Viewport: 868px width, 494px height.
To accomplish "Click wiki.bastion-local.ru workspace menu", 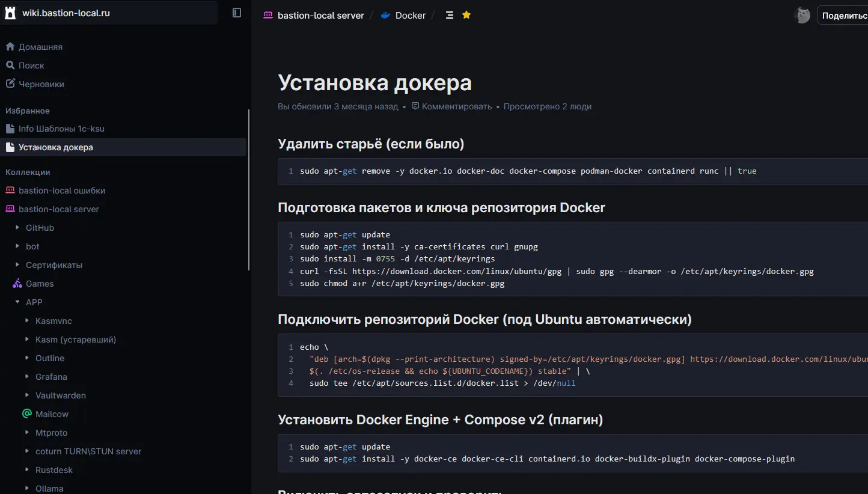I will pyautogui.click(x=109, y=13).
